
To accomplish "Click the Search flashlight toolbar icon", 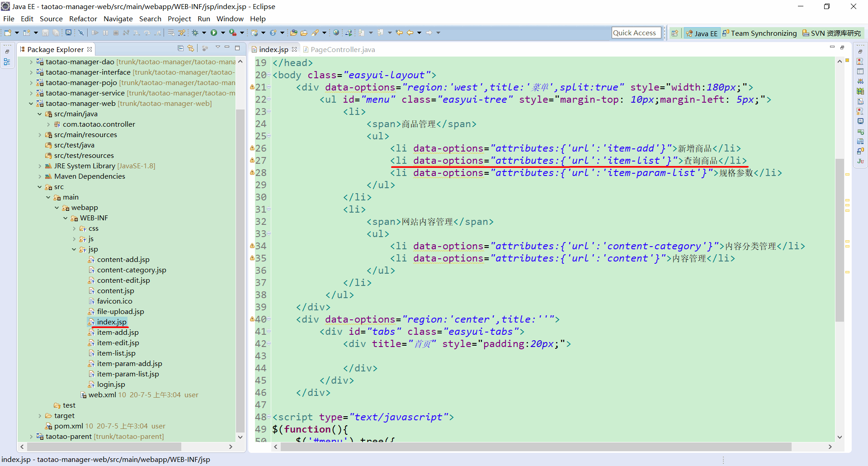I will 315,33.
